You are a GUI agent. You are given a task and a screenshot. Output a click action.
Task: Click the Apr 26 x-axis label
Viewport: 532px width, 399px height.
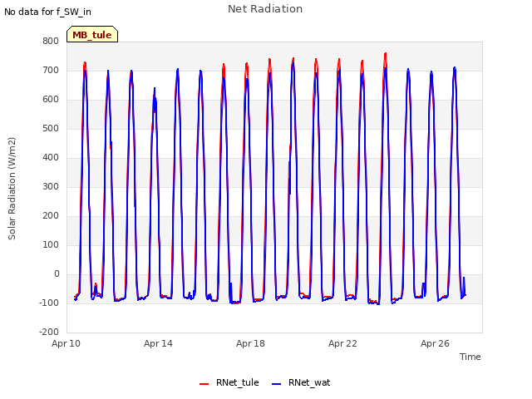pyautogui.click(x=435, y=343)
